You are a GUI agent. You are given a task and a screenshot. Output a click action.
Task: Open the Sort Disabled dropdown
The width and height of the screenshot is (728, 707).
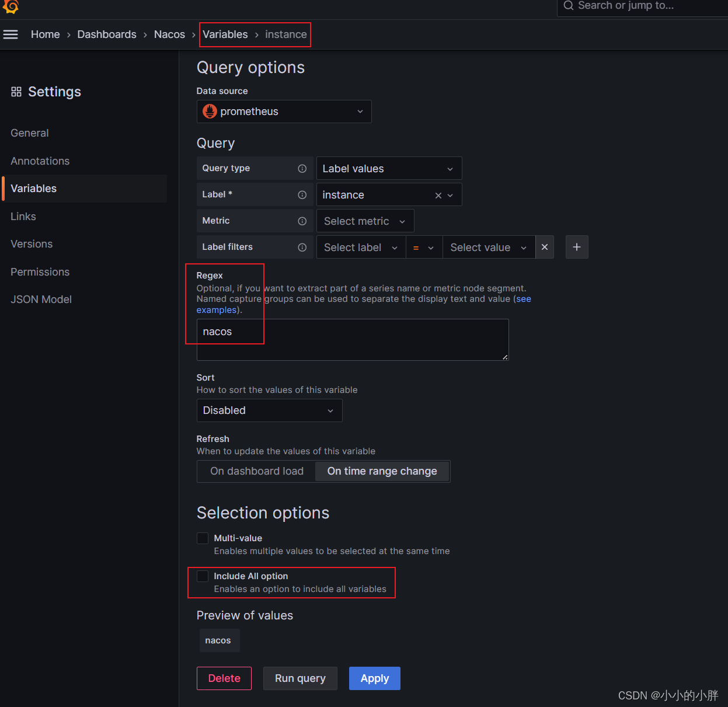pos(269,410)
